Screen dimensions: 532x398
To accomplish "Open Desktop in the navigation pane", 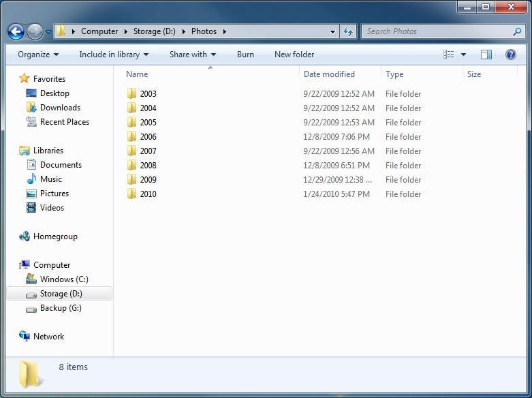I will coord(54,93).
